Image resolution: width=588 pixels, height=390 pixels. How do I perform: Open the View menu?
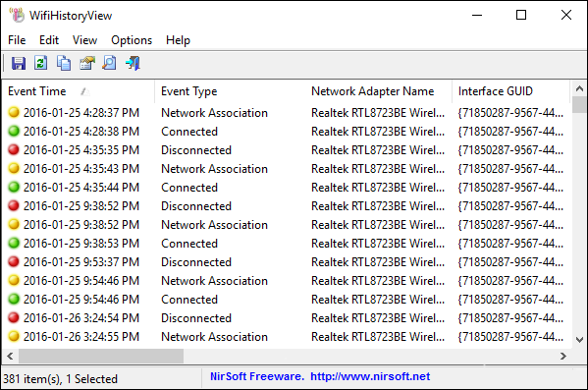[x=84, y=40]
